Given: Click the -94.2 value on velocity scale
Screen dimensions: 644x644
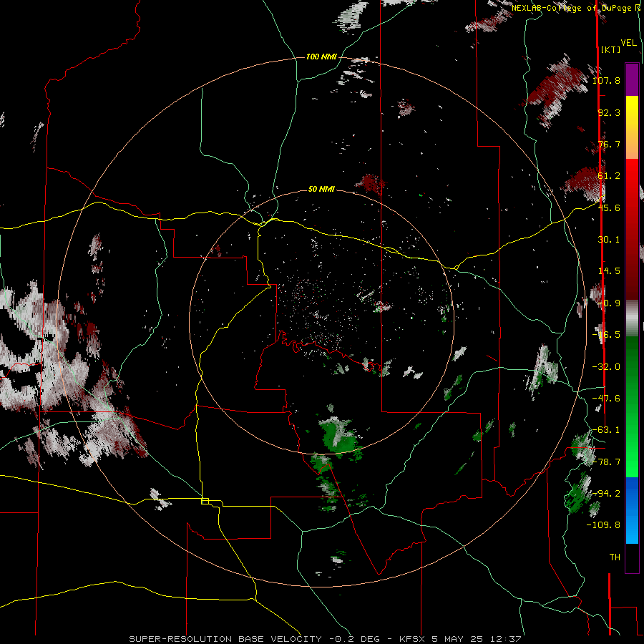Looking at the screenshot, I should click(x=606, y=494).
